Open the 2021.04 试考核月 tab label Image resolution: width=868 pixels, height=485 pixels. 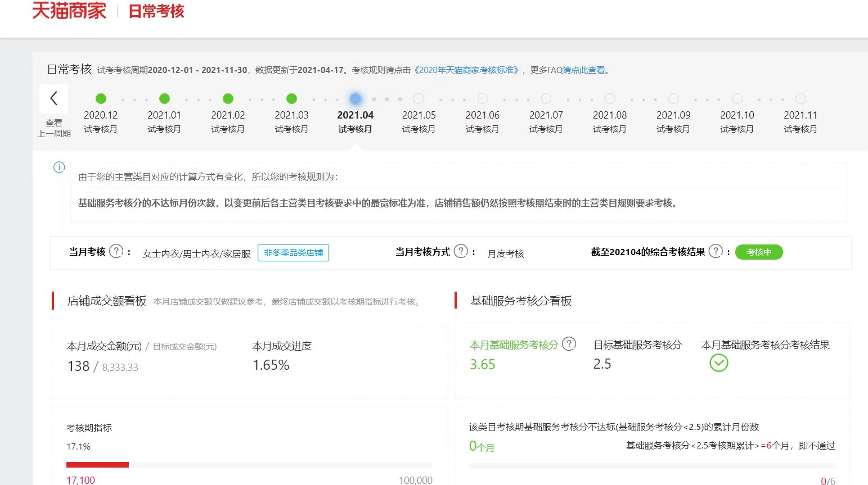click(x=355, y=122)
